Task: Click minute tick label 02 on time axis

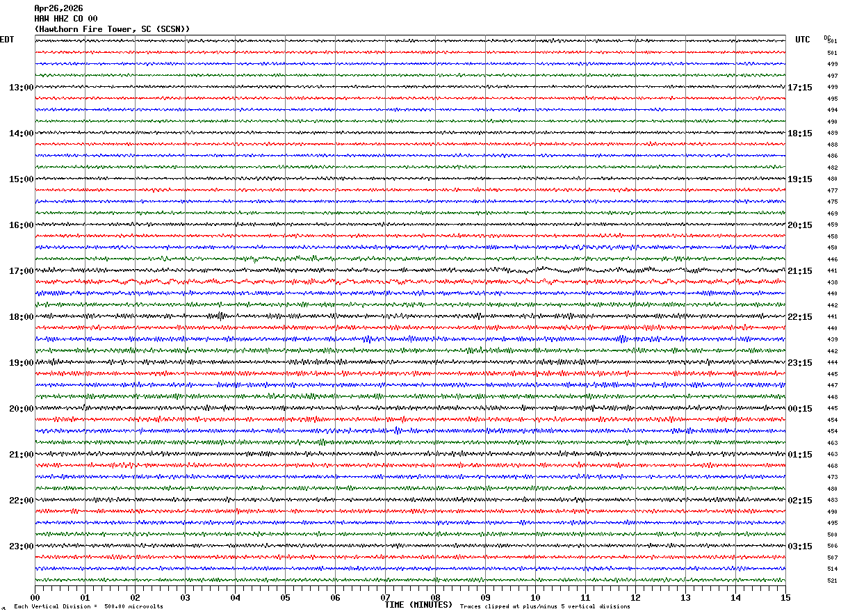Action: (135, 597)
